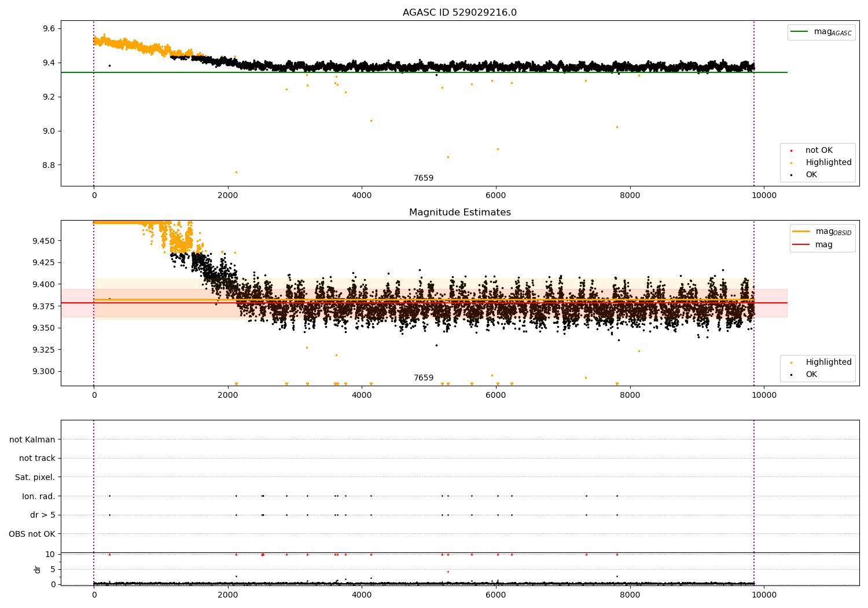Click the lowest orange outlier near 8.76 in top plot
The width and height of the screenshot is (868, 608).
(x=236, y=172)
